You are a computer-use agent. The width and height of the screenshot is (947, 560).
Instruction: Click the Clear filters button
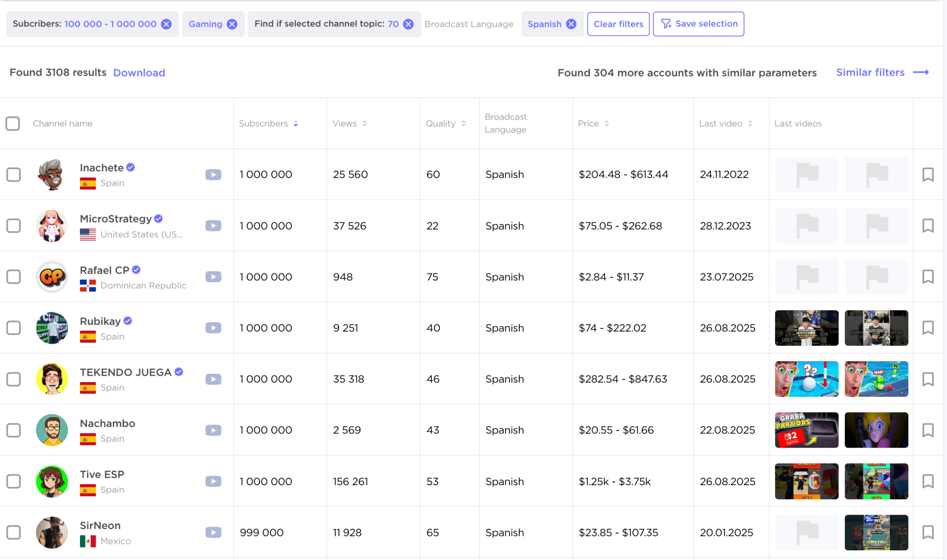point(618,24)
